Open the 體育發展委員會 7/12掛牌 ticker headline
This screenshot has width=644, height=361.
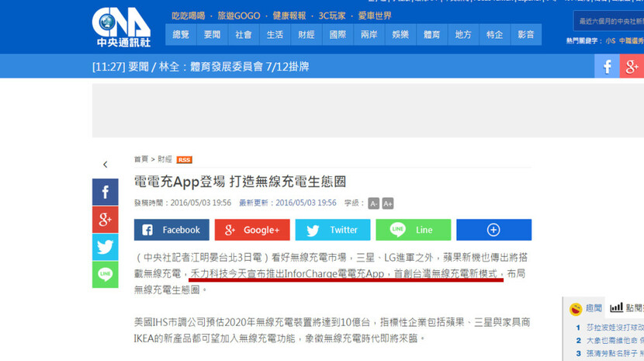(x=248, y=67)
